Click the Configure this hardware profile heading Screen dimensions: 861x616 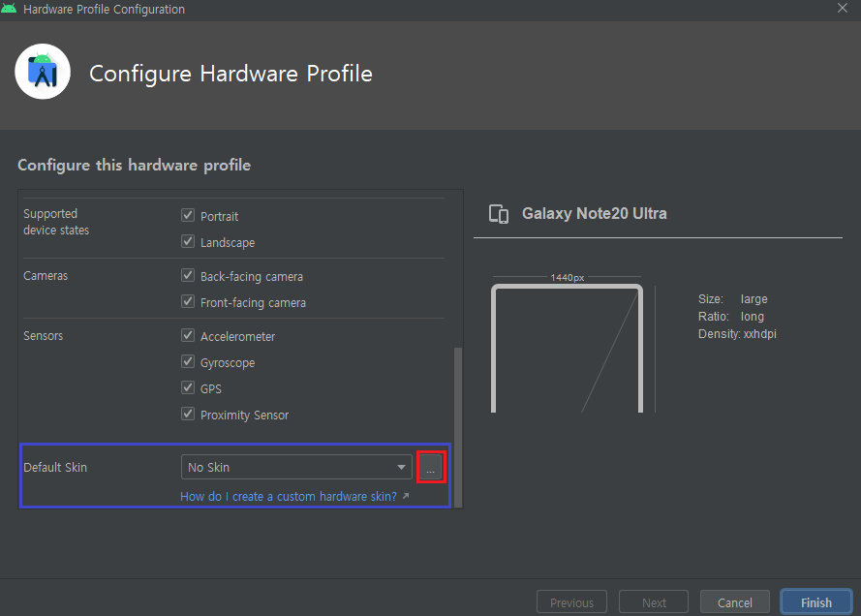coord(134,166)
